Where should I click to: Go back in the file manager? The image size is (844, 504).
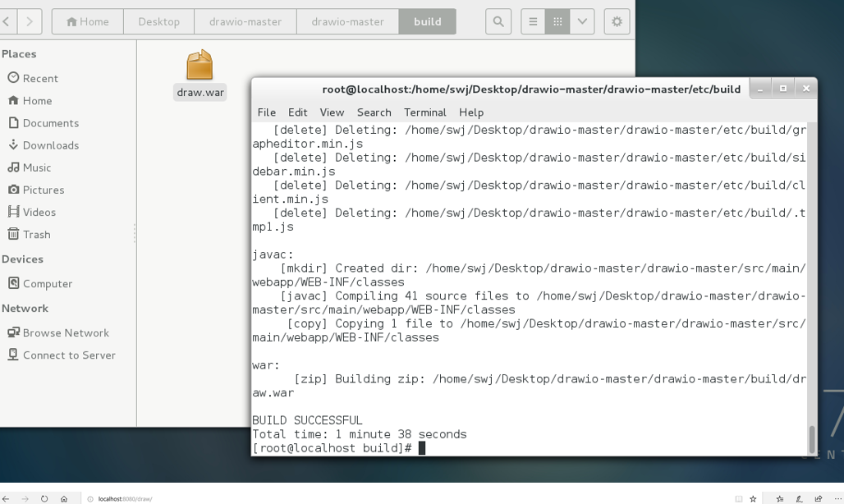coord(7,21)
